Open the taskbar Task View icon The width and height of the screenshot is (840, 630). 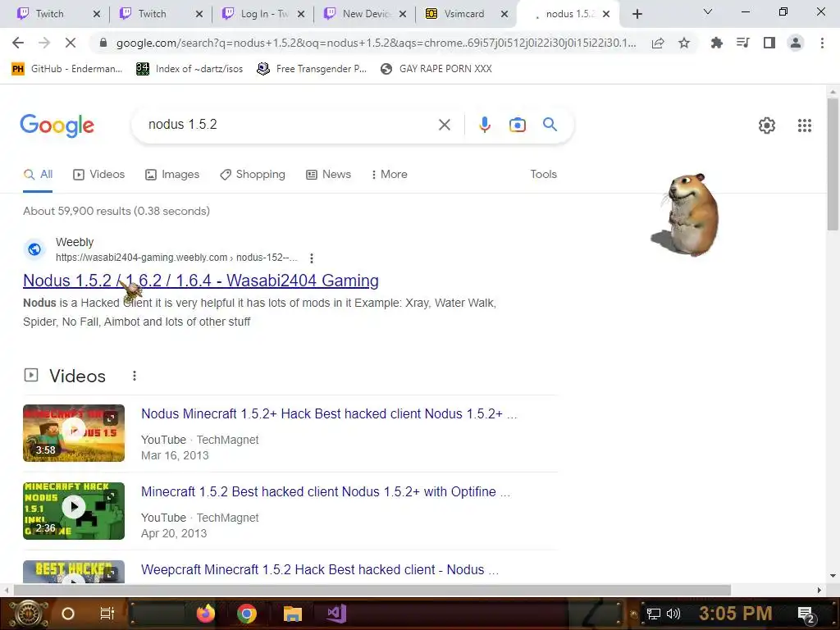pos(107,614)
